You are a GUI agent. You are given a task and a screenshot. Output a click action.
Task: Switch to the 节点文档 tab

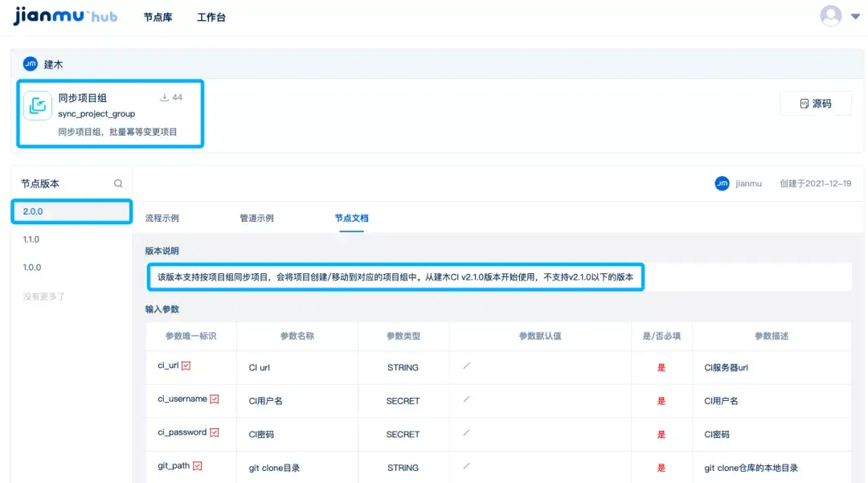pyautogui.click(x=351, y=218)
